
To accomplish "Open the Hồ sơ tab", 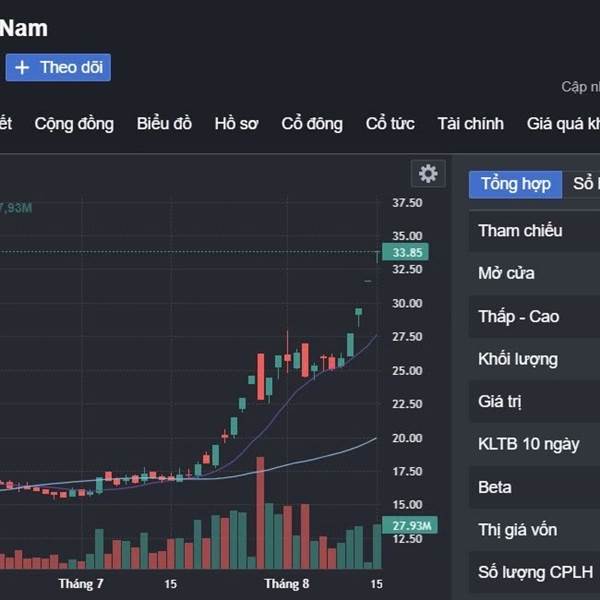I will [x=236, y=124].
